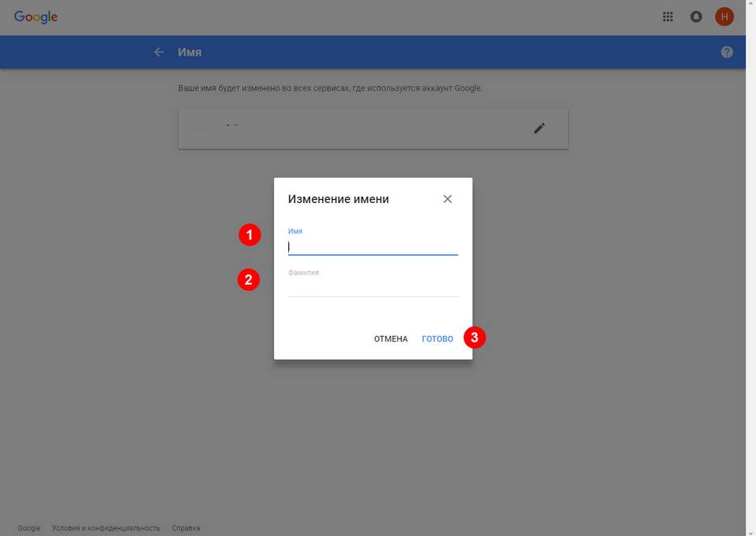Open the Справка footer link
Image resolution: width=756 pixels, height=536 pixels.
pos(186,528)
